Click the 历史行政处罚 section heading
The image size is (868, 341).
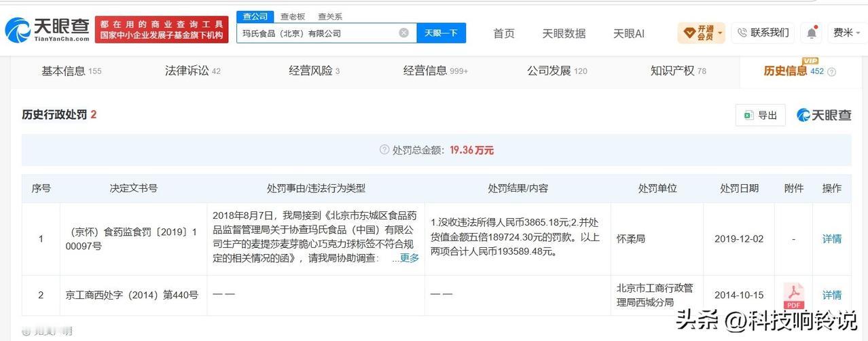[54, 115]
